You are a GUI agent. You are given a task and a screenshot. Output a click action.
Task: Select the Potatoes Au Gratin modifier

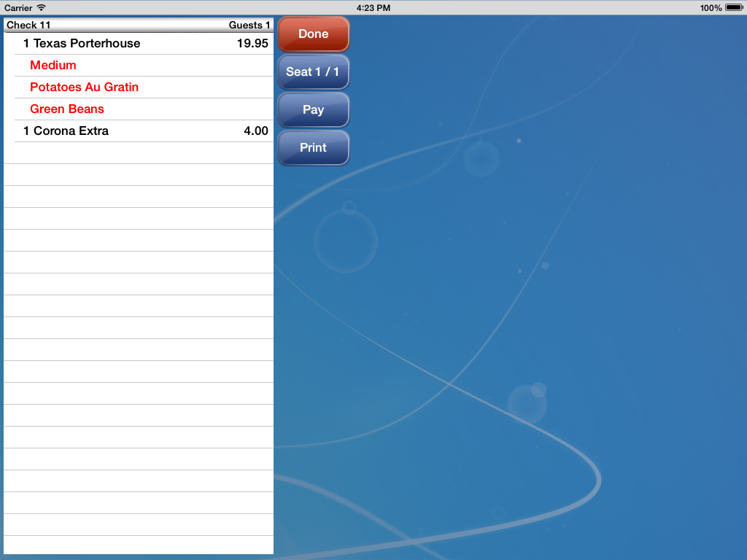click(x=84, y=87)
